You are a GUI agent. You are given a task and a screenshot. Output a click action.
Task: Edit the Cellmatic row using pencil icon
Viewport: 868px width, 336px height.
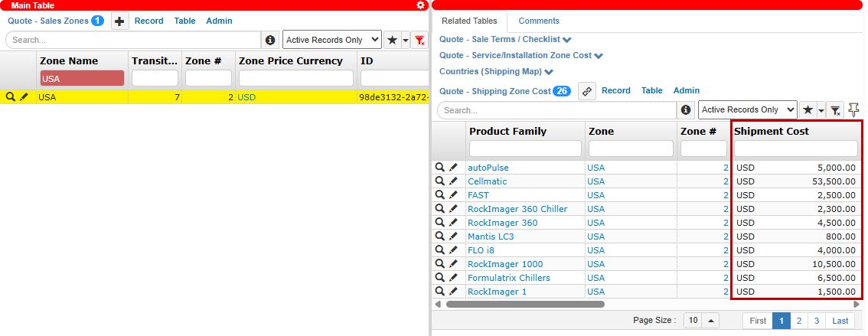pyautogui.click(x=453, y=181)
